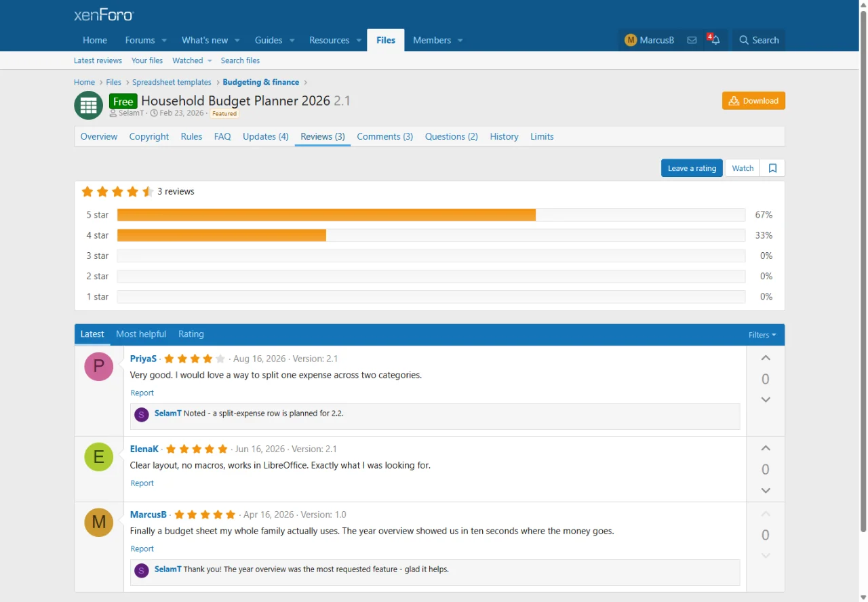Sort reviews by Rating tab
Screen dimensions: 868x602
click(191, 334)
